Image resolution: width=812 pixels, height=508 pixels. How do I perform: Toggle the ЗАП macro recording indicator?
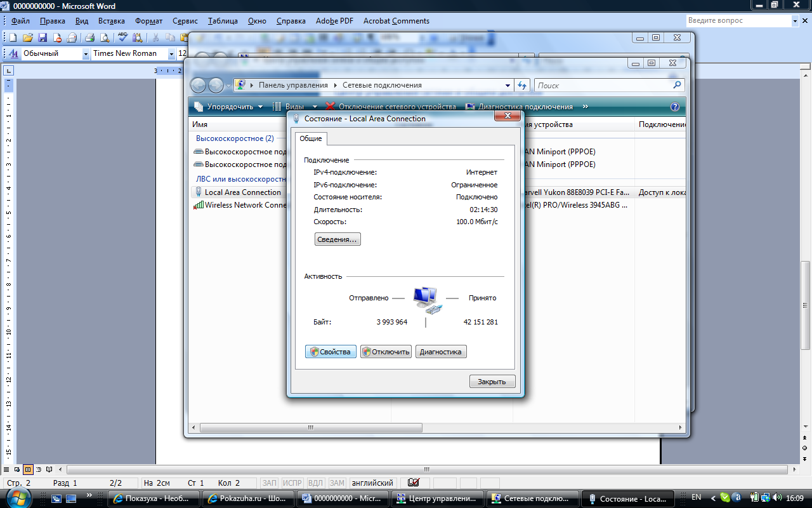pyautogui.click(x=270, y=483)
